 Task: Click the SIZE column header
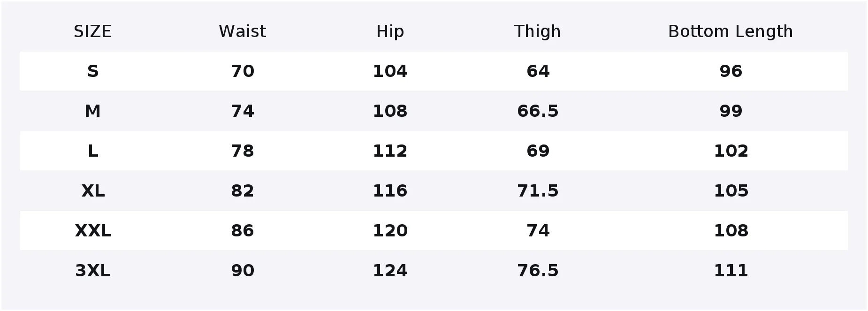[x=92, y=31]
